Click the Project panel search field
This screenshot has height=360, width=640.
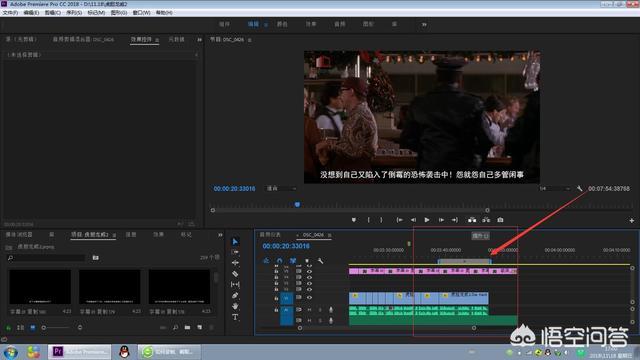[x=47, y=258]
